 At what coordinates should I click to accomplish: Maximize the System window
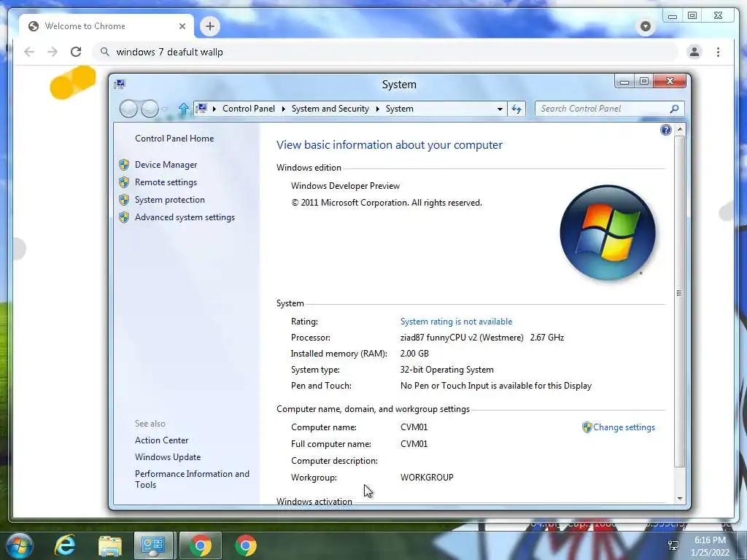644,81
